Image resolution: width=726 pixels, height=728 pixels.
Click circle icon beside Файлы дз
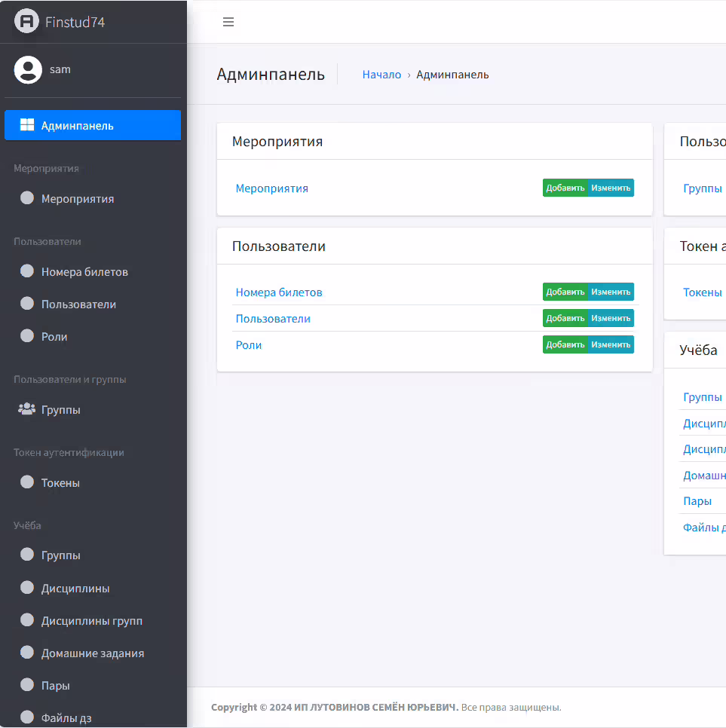27,717
